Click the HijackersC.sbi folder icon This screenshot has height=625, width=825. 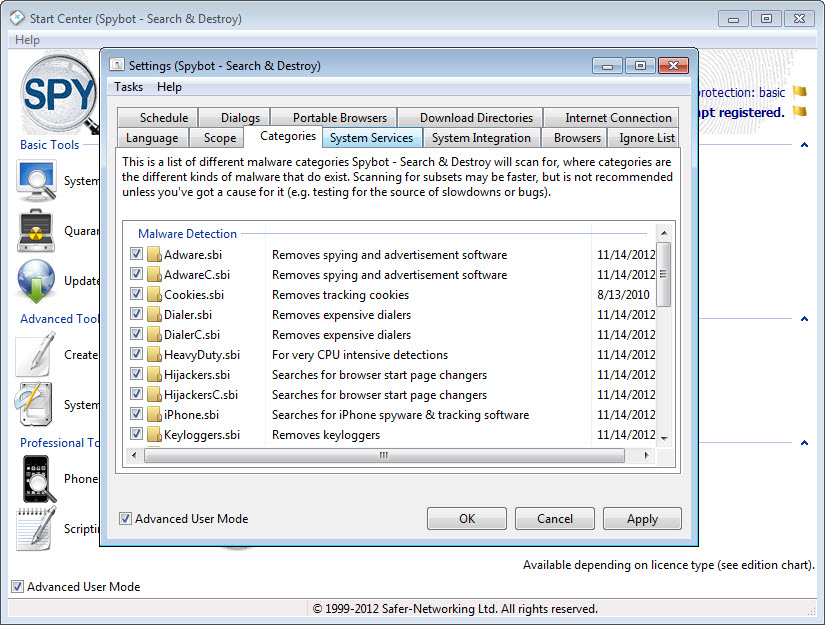point(154,395)
